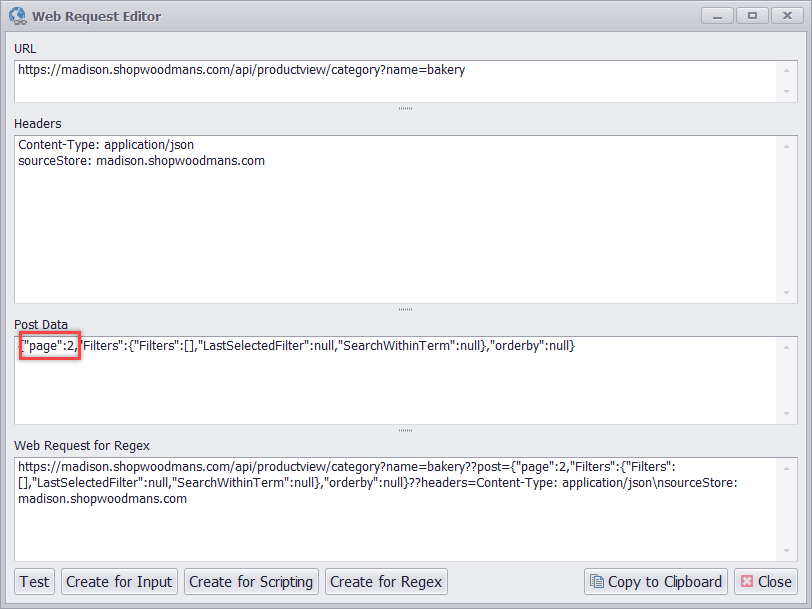Click the red Close button at bottom

click(x=765, y=581)
